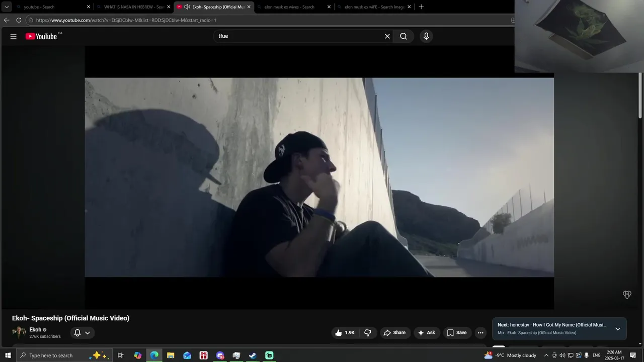Open Copilot from the taskbar

click(x=137, y=355)
